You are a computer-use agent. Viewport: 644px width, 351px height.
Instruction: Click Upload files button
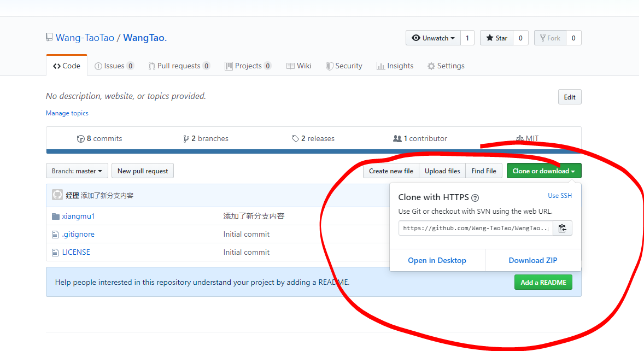pyautogui.click(x=442, y=171)
